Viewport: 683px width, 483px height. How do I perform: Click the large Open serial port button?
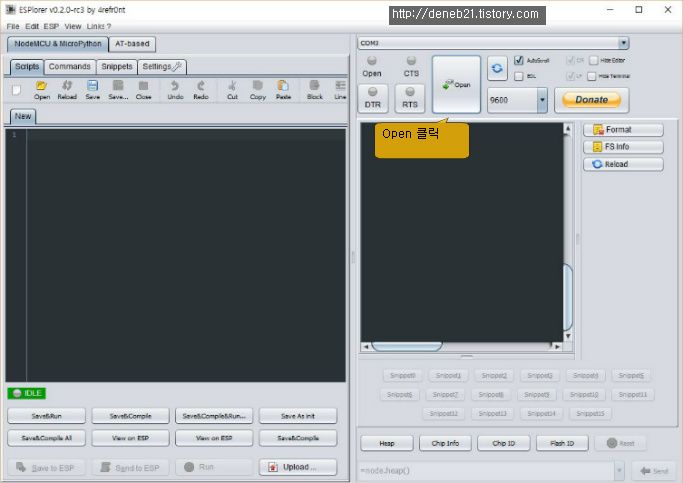pos(456,84)
